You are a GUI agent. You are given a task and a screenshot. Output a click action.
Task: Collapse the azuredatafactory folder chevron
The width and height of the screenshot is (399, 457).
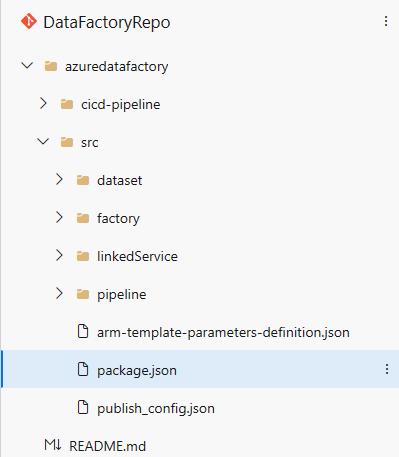click(x=27, y=65)
